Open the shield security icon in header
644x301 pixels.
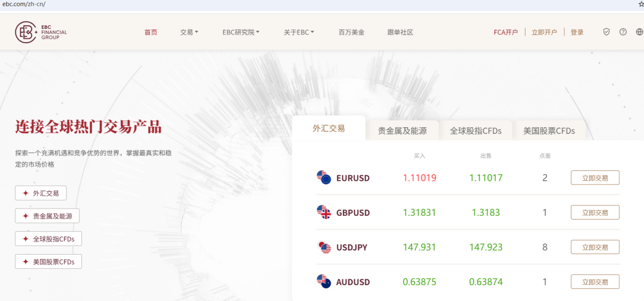(606, 32)
